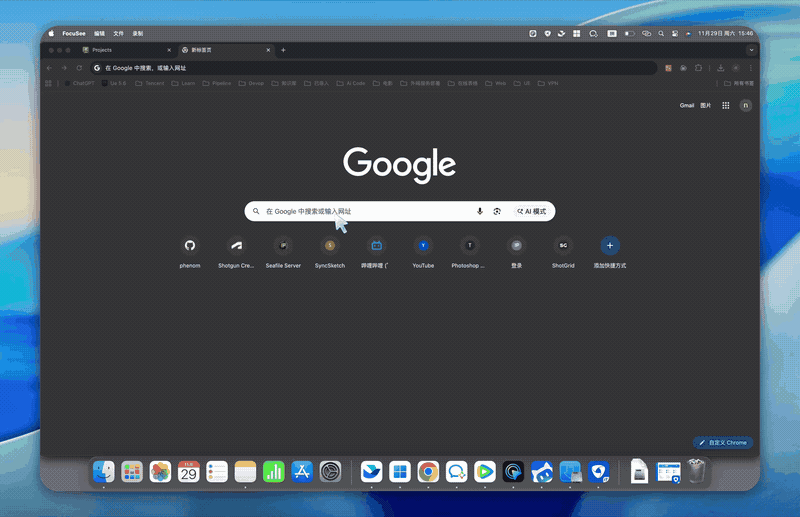This screenshot has height=517, width=800.
Task: Open the Extensions puzzle icon
Action: 698,68
